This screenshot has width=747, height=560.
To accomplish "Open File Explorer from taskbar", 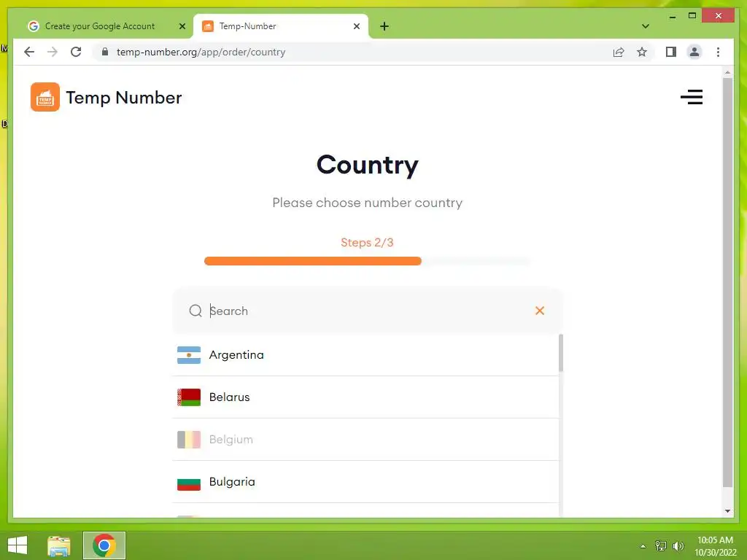I will [x=59, y=545].
